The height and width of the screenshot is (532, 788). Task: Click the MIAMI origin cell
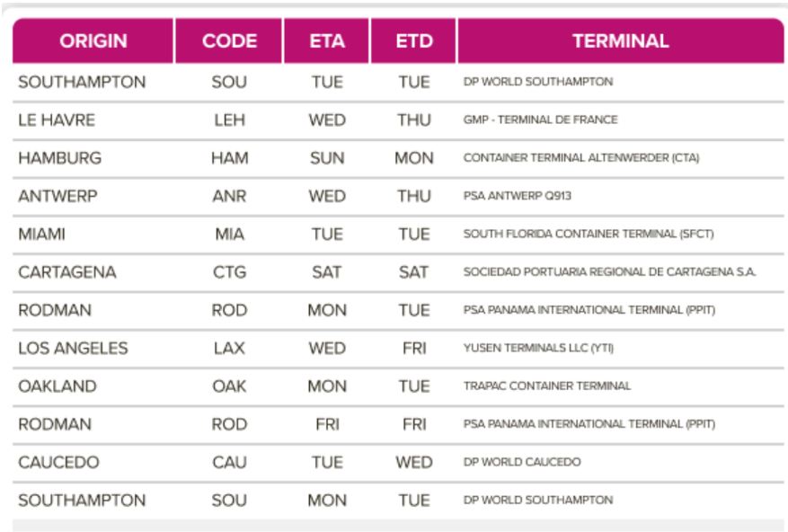41,235
